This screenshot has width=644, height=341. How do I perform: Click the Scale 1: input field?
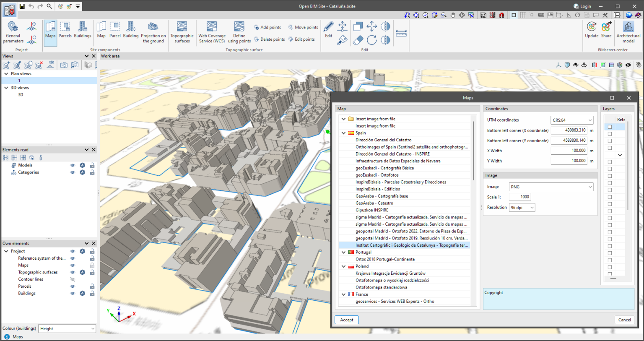point(520,197)
